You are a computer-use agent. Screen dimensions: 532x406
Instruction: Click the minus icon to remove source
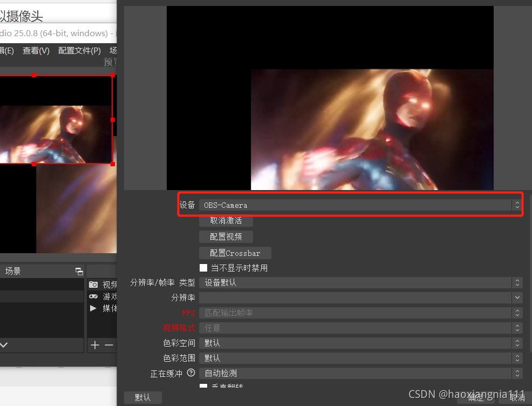tap(109, 345)
